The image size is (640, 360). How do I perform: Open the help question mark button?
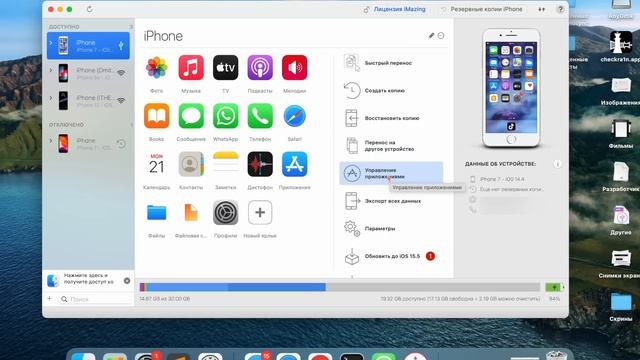(x=560, y=9)
